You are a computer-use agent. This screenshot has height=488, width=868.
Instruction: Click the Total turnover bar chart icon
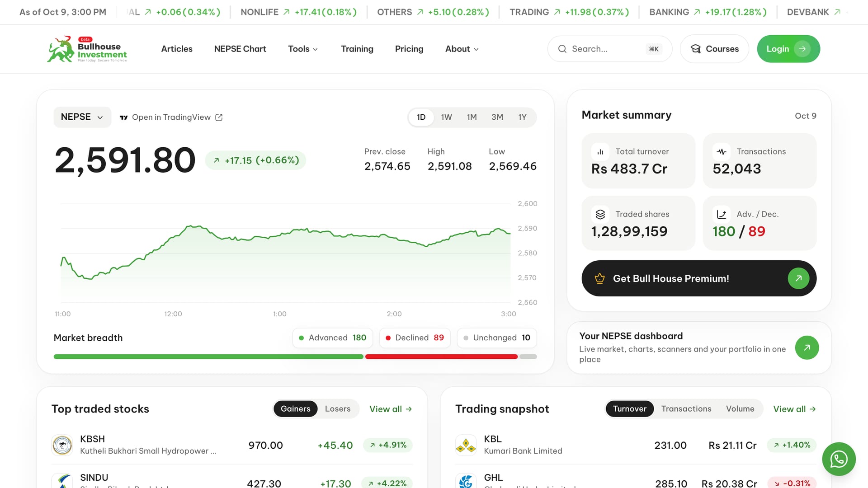600,152
